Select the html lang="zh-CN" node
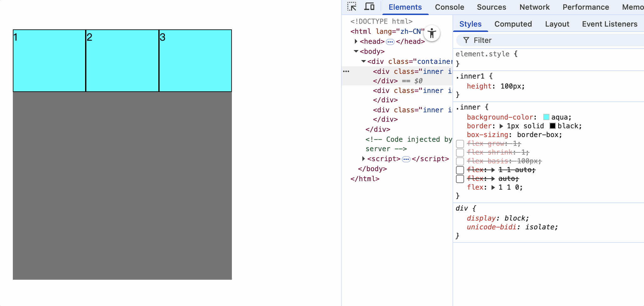Image resolution: width=644 pixels, height=306 pixels. tap(387, 31)
